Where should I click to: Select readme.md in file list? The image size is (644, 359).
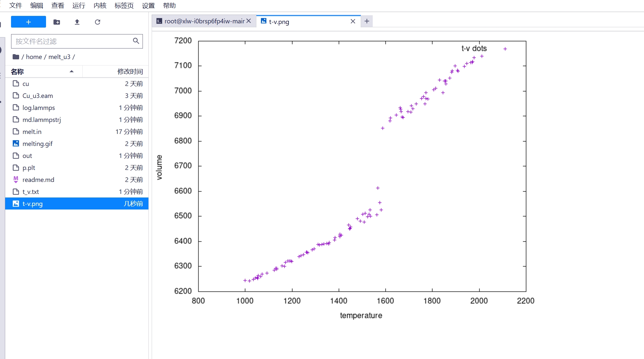38,180
